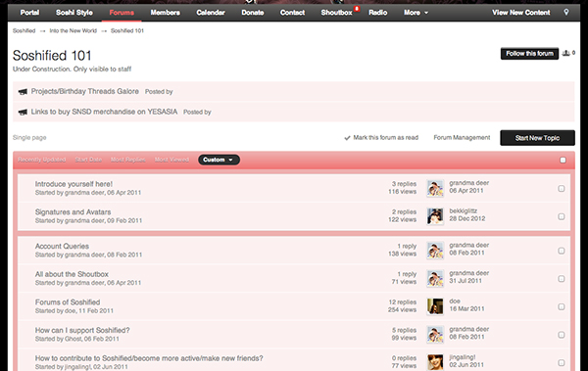Open the Custom sort dropdown

tap(219, 160)
